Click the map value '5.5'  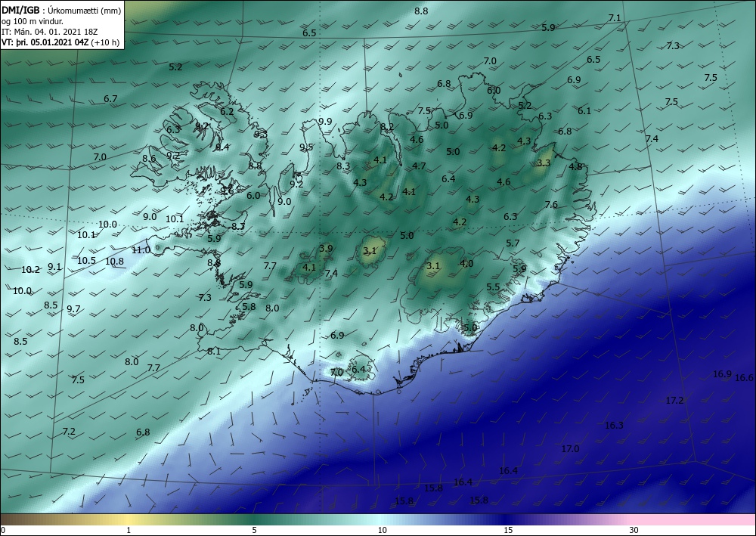coord(493,287)
